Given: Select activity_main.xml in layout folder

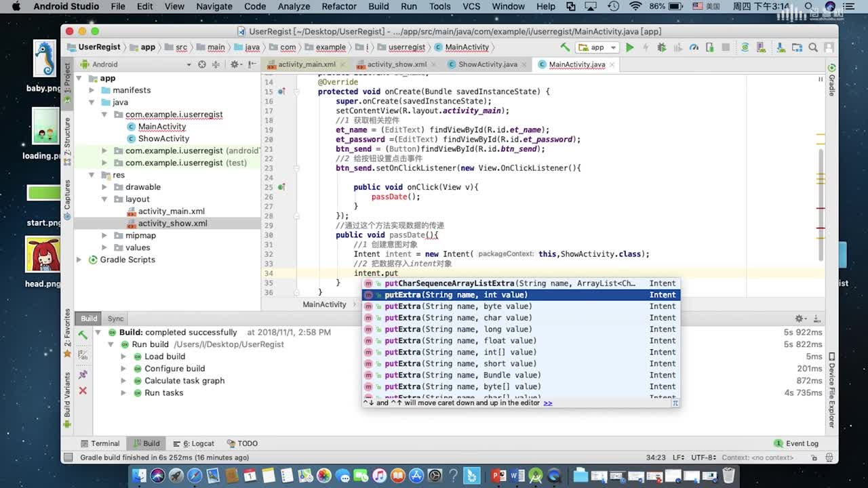Looking at the screenshot, I should point(171,211).
